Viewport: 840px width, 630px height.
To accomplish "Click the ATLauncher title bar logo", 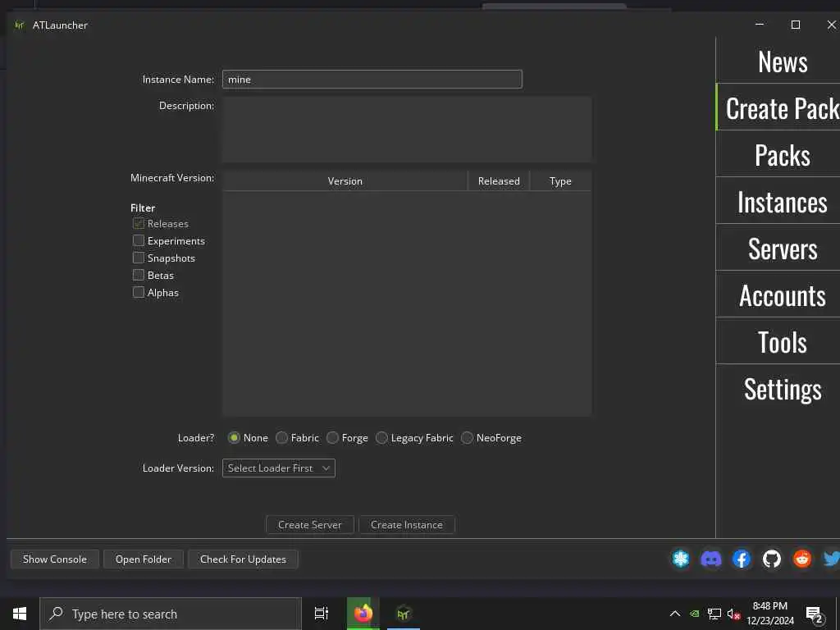I will click(x=20, y=25).
